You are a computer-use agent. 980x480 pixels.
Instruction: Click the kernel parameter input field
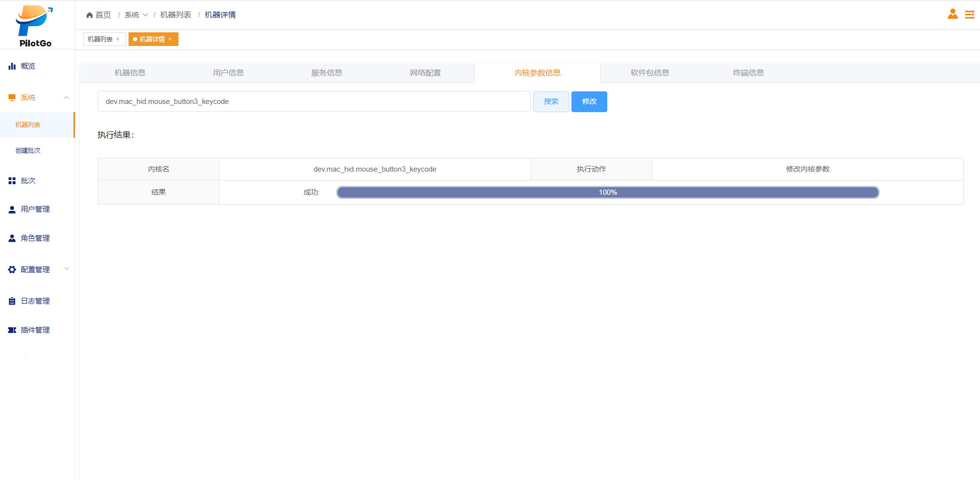click(314, 102)
